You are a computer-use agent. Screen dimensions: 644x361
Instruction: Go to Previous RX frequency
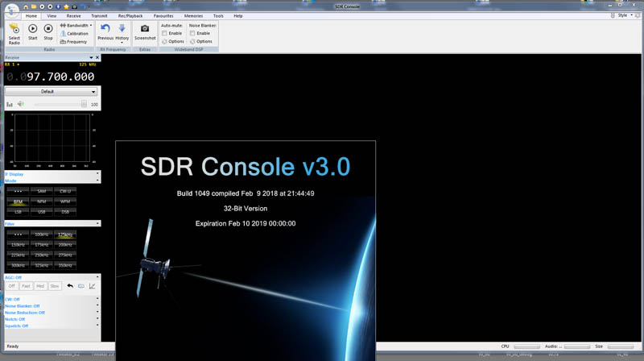coord(105,32)
